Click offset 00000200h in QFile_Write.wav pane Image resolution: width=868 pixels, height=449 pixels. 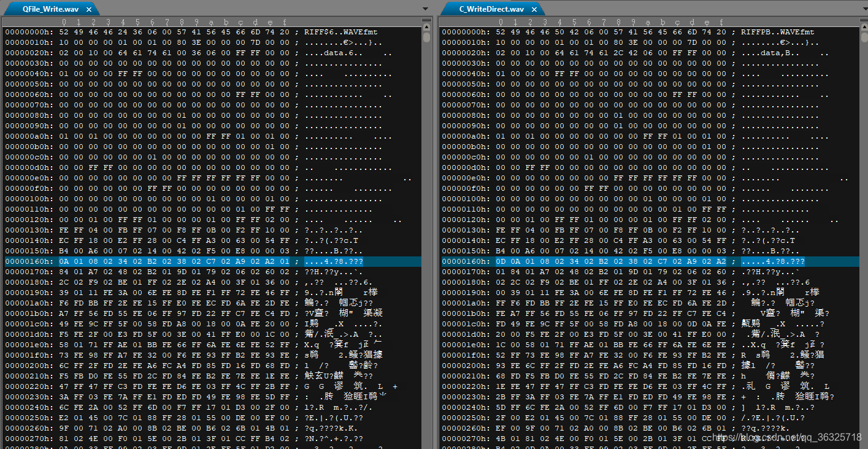(29, 366)
